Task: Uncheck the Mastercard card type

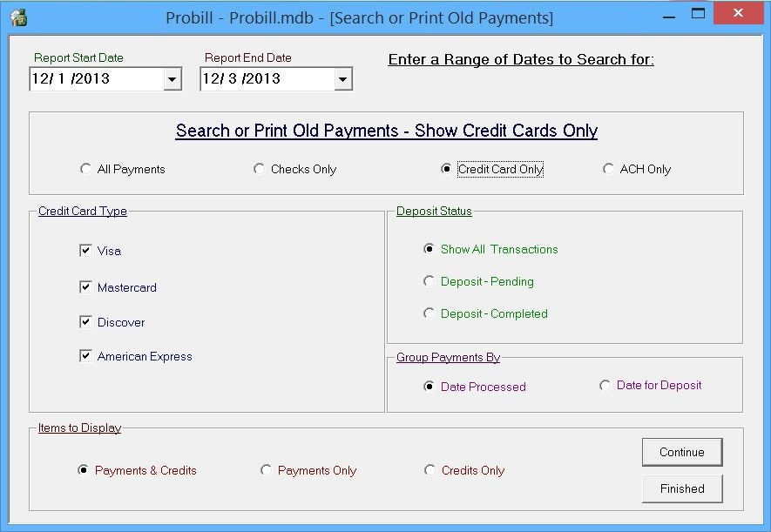Action: point(86,286)
